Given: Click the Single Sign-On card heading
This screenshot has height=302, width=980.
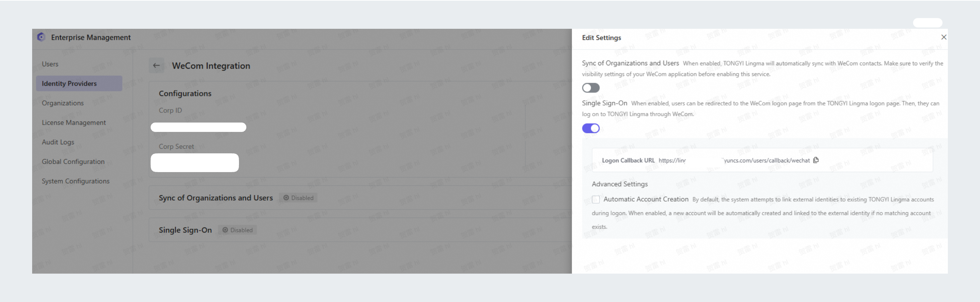Looking at the screenshot, I should point(185,230).
